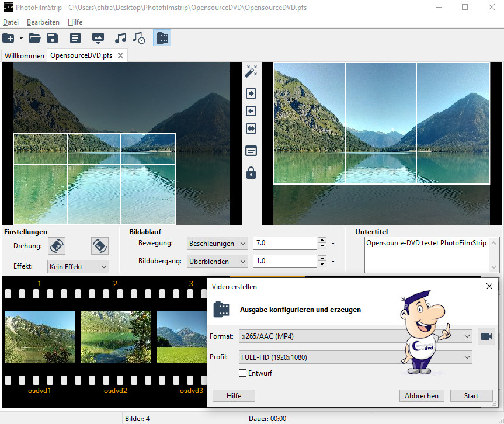504x424 pixels.
Task: Open the Bearbeiten menu
Action: tap(43, 22)
